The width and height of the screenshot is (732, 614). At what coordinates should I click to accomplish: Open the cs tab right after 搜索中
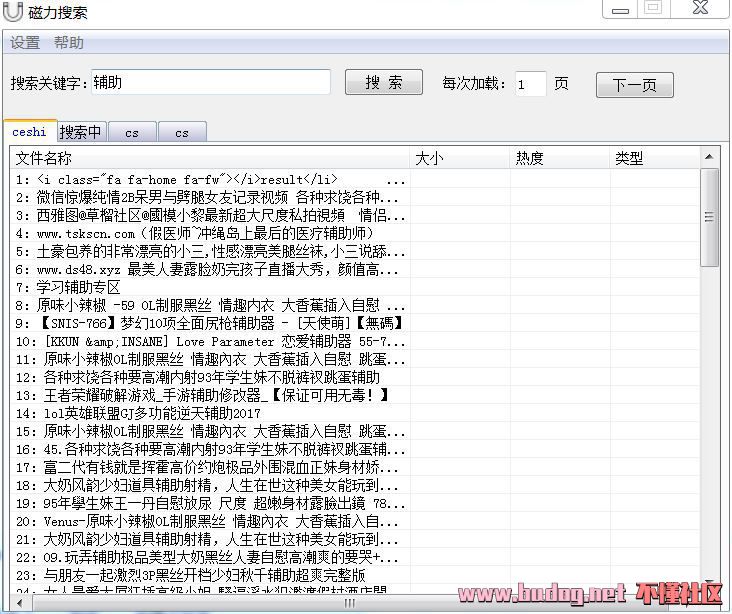click(132, 132)
